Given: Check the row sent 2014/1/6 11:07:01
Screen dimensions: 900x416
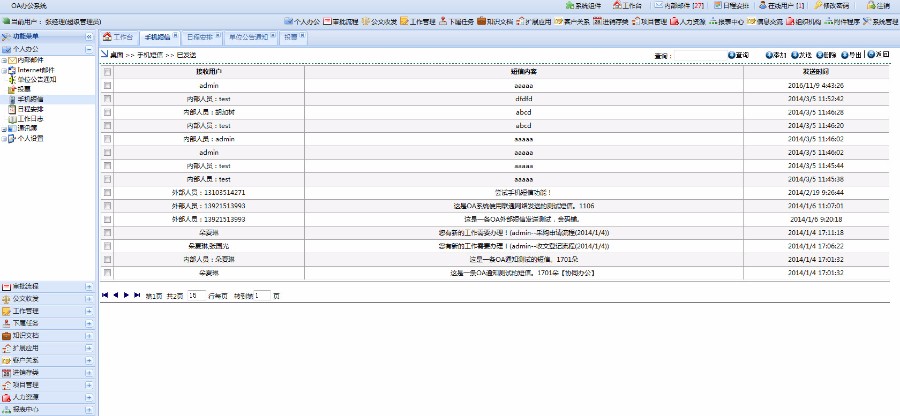Looking at the screenshot, I should click(107, 205).
